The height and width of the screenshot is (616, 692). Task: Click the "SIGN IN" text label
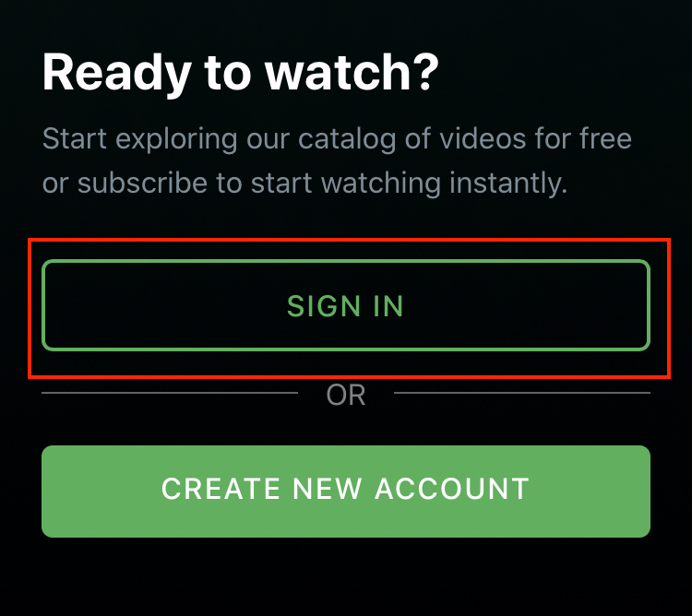point(345,305)
